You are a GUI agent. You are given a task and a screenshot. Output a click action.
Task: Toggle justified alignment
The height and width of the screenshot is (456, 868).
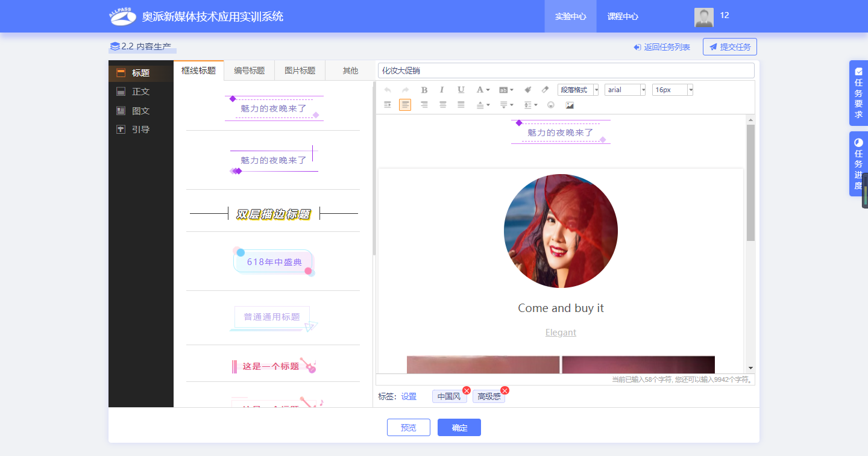[461, 105]
